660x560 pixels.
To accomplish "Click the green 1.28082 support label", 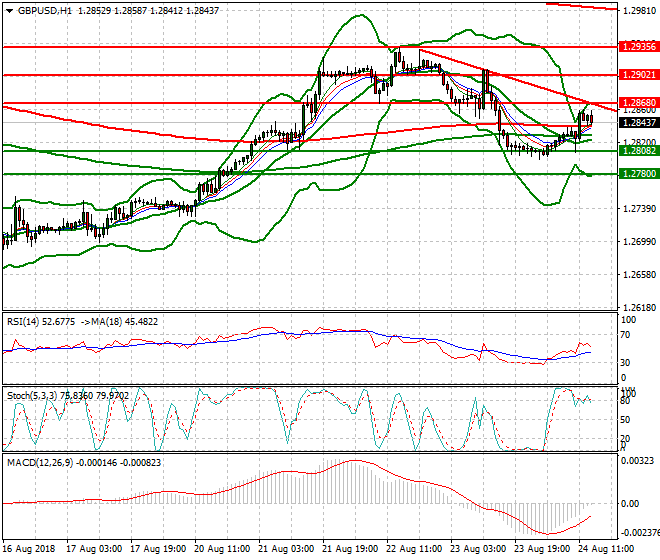I will coord(639,151).
